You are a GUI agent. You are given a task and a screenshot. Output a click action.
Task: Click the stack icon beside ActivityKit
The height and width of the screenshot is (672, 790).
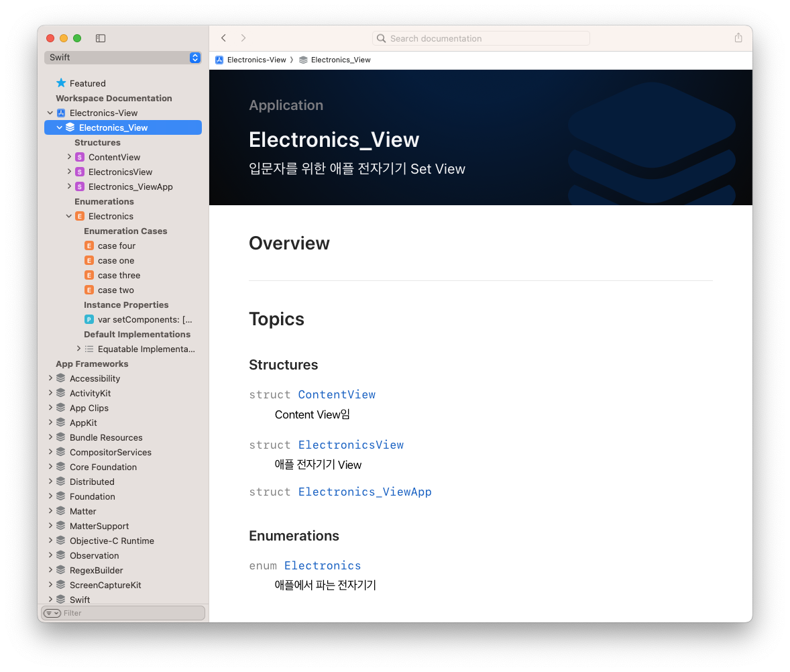61,393
